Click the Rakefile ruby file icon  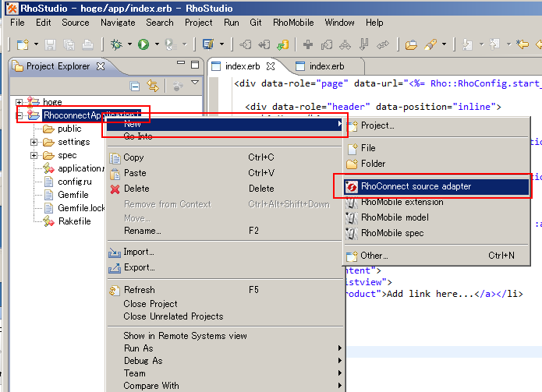(48, 221)
